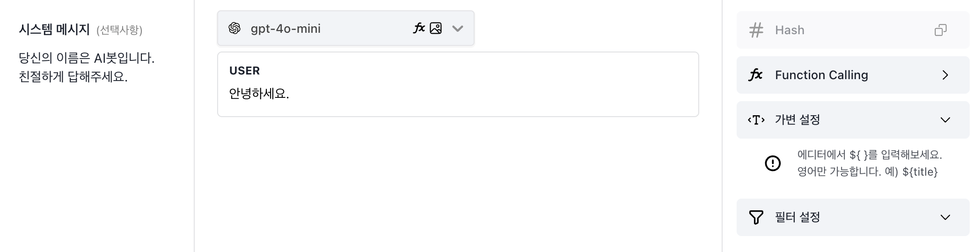Click the funnel filter icon
Screen dimensions: 980x252
click(x=756, y=217)
